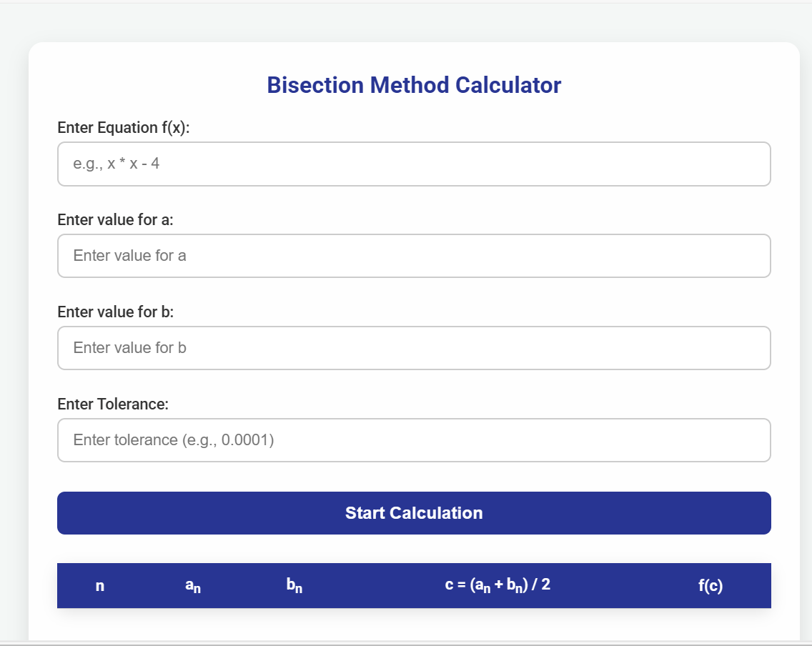Click the 'Enter value for a:' label
812x646 pixels.
point(115,219)
